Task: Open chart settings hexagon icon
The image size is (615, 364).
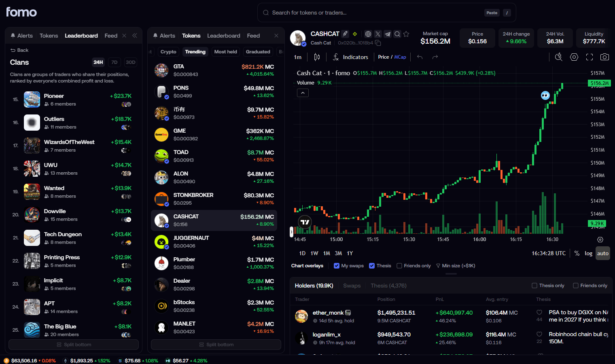Action: [x=574, y=57]
